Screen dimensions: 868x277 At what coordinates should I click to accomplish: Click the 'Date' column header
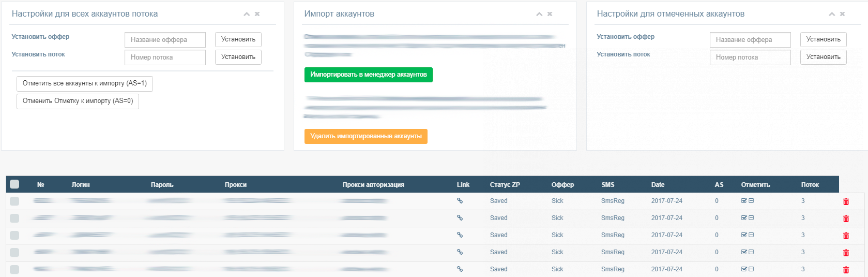pos(658,185)
